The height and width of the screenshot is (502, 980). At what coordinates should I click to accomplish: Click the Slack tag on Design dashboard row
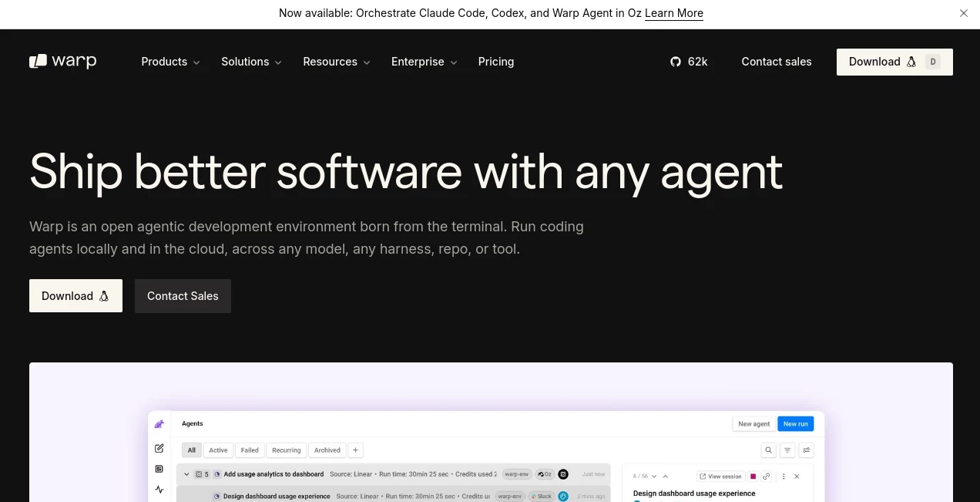[x=541, y=496]
